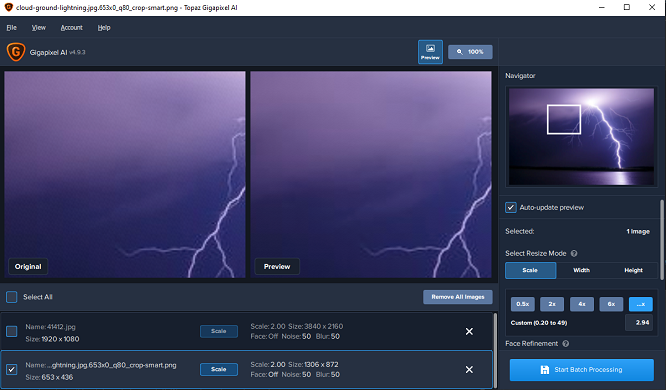This screenshot has height=390, width=666.
Task: Remove 41412.jpg with its X icon
Action: point(469,331)
